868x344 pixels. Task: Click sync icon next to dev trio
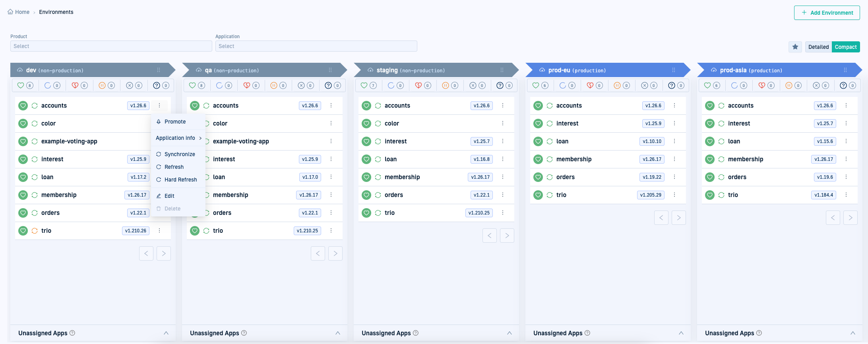pos(35,231)
